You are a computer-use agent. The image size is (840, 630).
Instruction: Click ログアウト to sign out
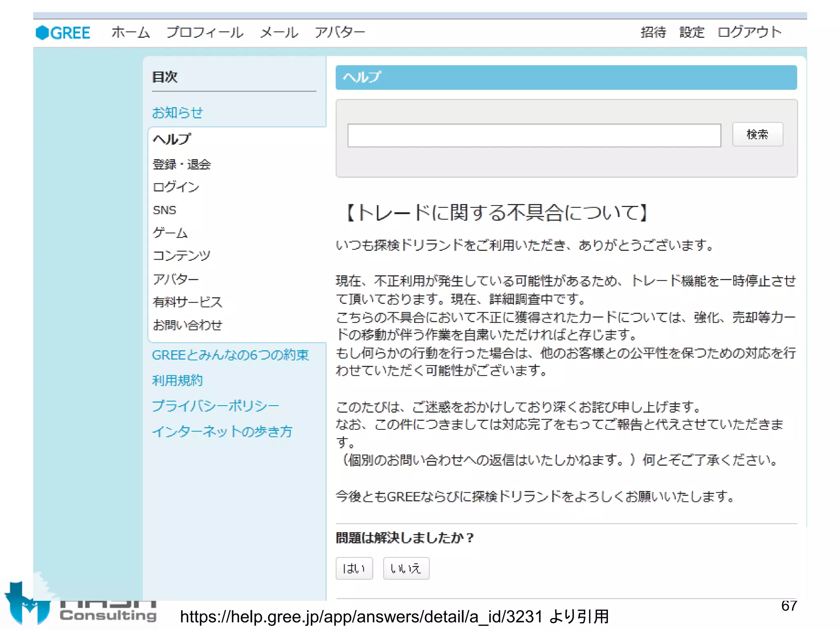coord(749,32)
